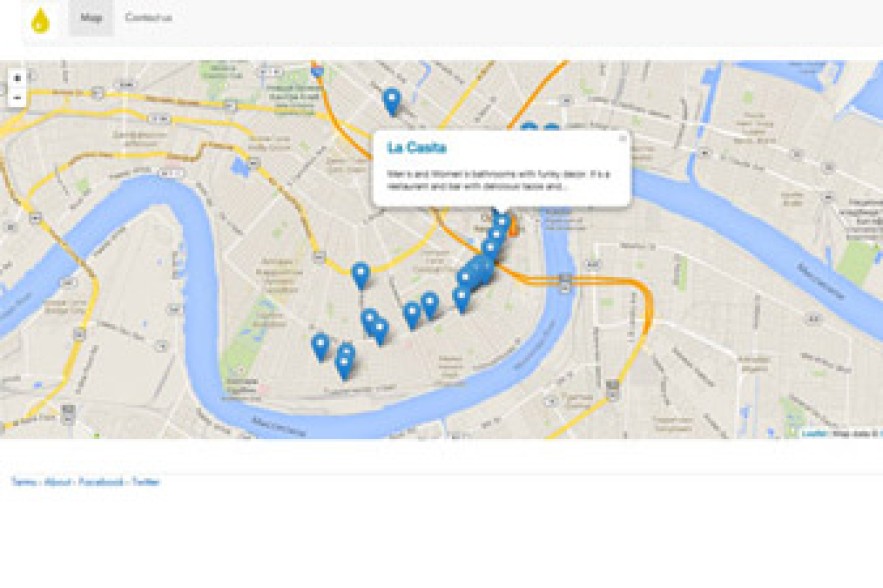
Task: Zoom out the map with minus button
Action: [17, 97]
